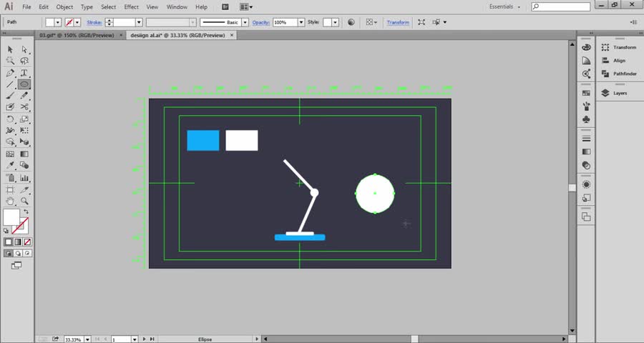
Task: Click the Adobe Bridge icon
Action: [225, 6]
